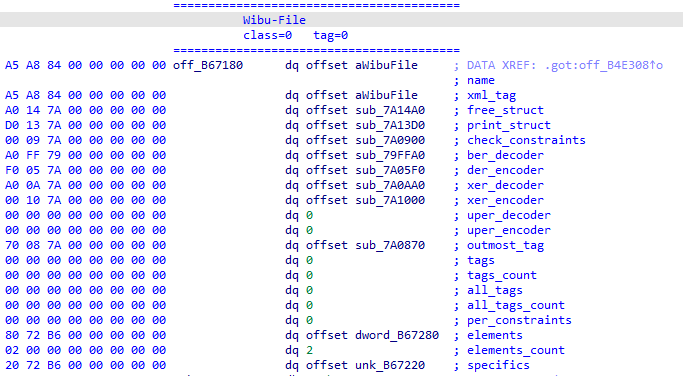Jump to sub_7A14A0 free_struct function
This screenshot has width=683, height=376.
pos(390,110)
